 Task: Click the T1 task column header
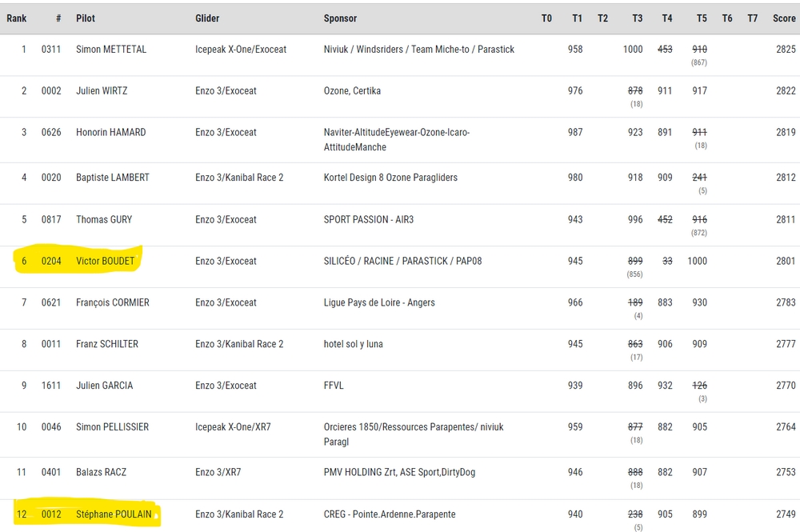(x=577, y=18)
